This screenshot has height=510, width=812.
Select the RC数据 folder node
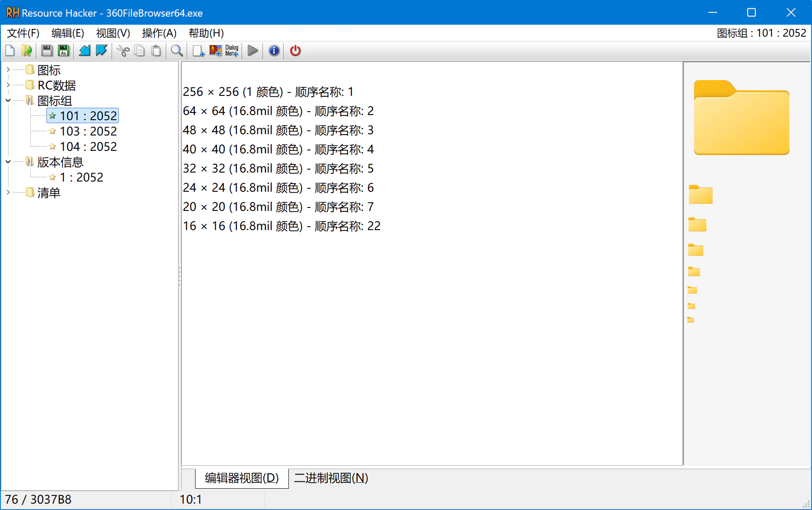(x=57, y=85)
